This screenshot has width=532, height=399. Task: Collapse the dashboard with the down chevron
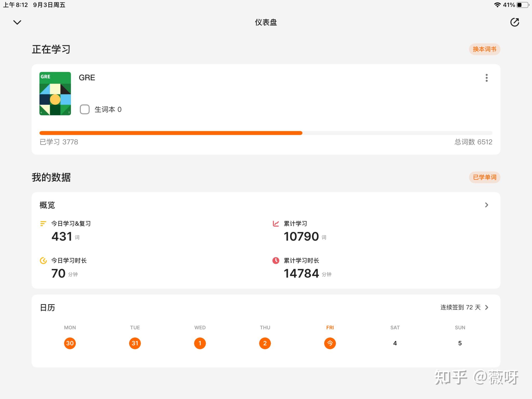pyautogui.click(x=17, y=22)
